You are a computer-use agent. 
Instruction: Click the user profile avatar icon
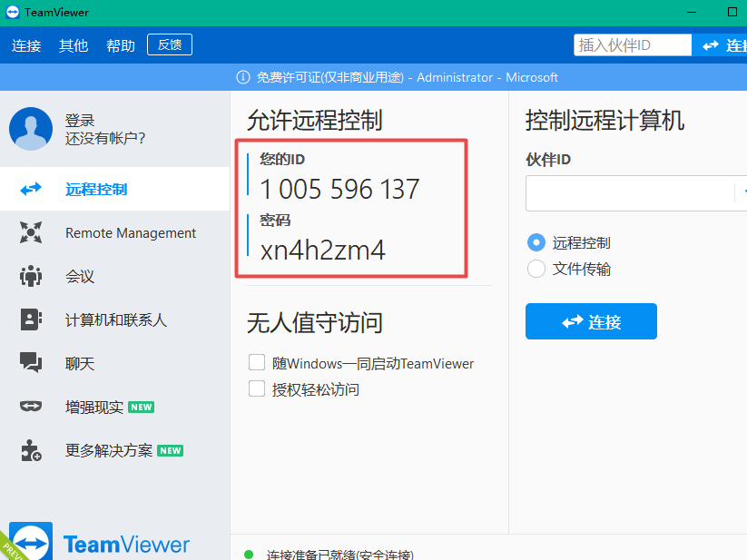pos(31,129)
